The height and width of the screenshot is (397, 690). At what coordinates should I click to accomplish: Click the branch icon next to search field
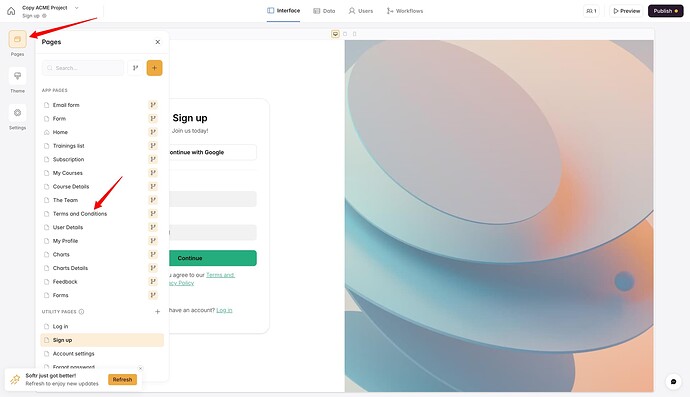tap(136, 68)
